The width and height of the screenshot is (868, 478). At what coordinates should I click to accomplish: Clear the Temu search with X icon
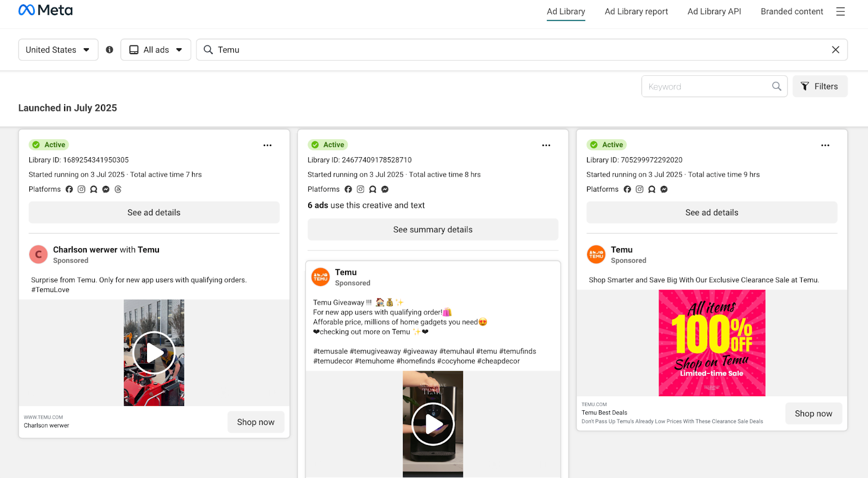click(835, 50)
